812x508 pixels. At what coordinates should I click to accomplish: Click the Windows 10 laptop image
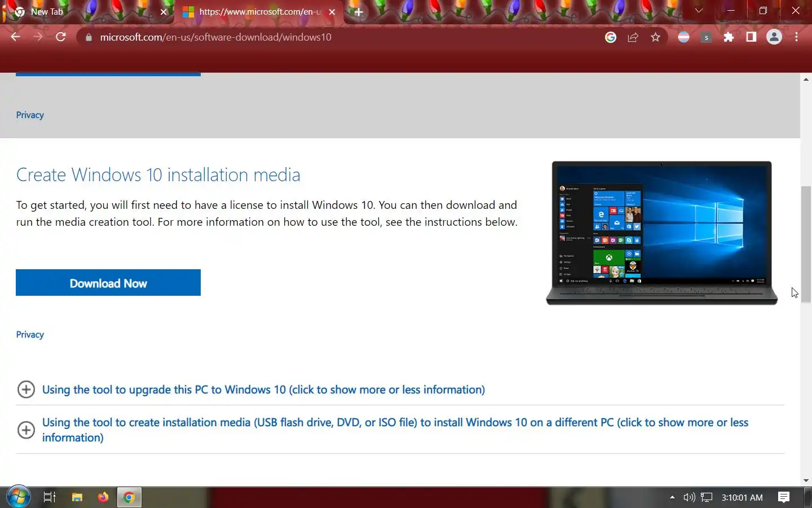(662, 233)
